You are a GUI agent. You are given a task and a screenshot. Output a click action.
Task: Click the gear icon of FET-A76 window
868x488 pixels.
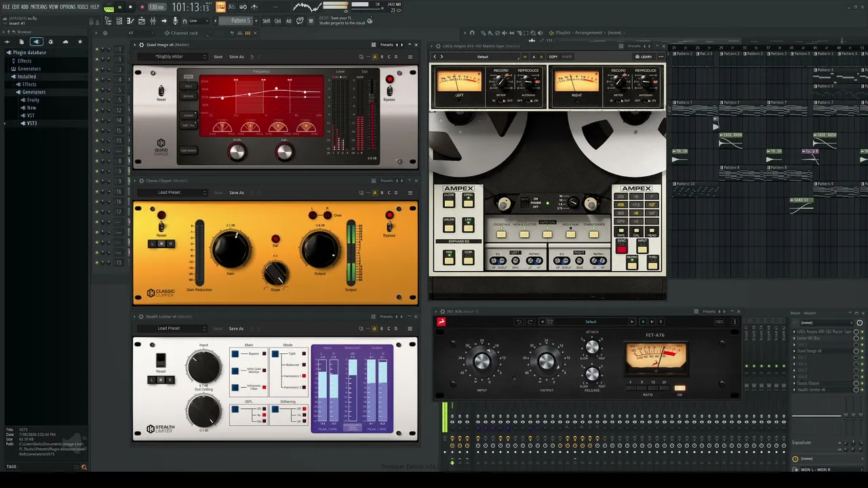point(443,311)
